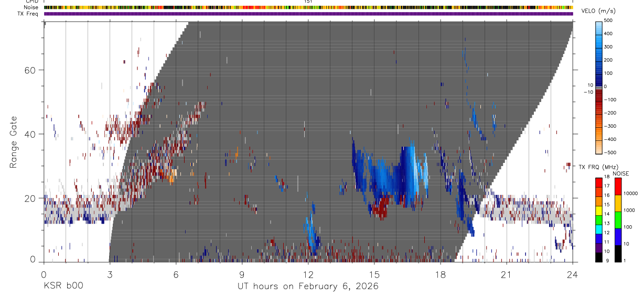
Task: Click the 3 tick on UT hours axis
Action: tap(110, 274)
